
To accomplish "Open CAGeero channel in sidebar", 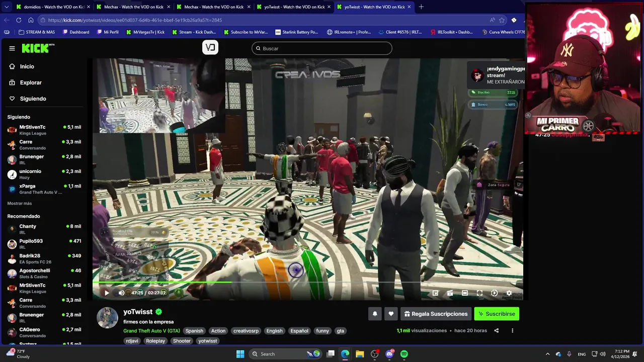I will (44, 332).
